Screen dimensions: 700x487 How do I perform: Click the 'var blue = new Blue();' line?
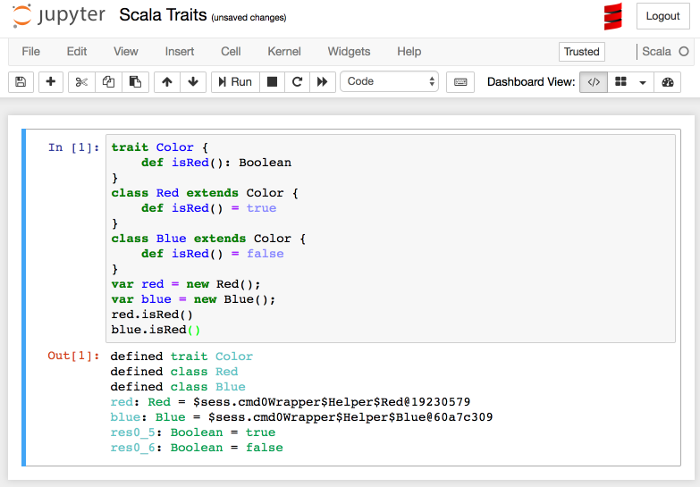pos(193,299)
